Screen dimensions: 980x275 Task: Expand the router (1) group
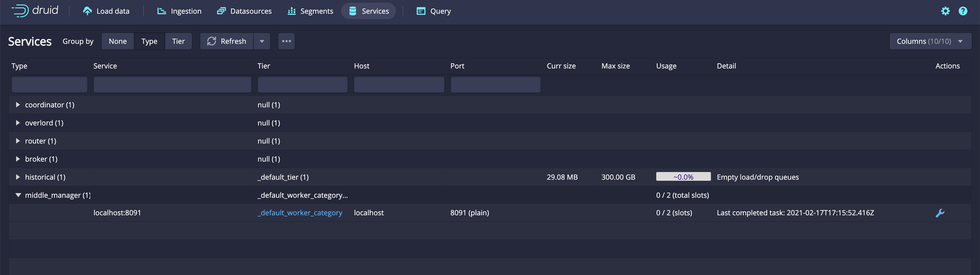click(x=17, y=141)
